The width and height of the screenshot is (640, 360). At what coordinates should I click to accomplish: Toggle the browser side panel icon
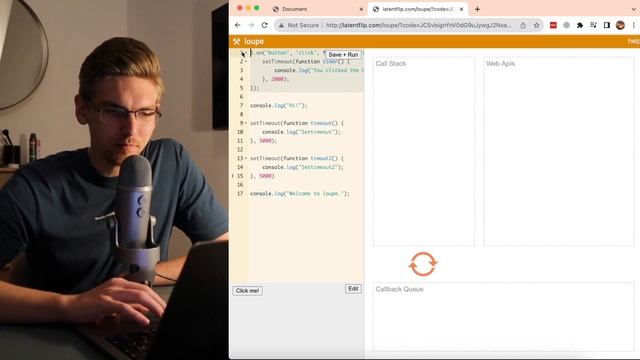[x=607, y=25]
